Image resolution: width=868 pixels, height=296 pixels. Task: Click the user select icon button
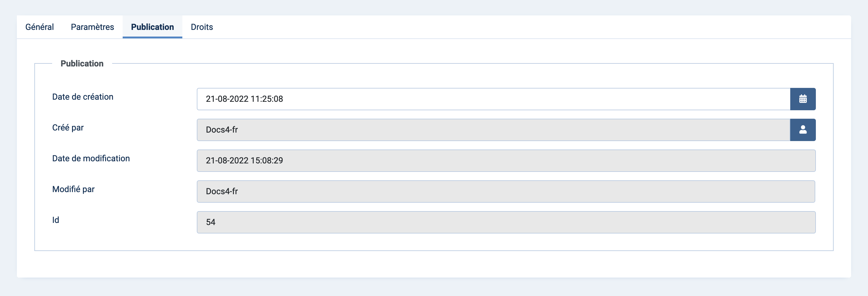pos(803,130)
